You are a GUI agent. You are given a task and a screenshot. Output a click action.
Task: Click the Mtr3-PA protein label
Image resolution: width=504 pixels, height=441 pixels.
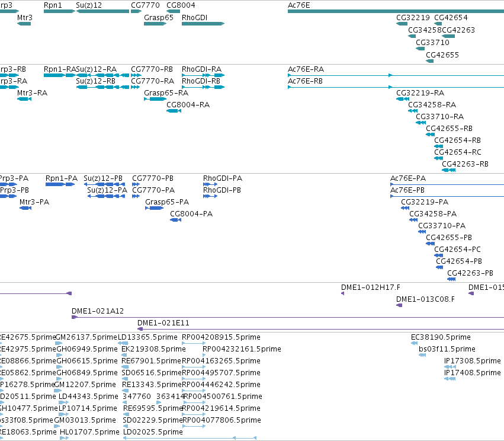(34, 202)
